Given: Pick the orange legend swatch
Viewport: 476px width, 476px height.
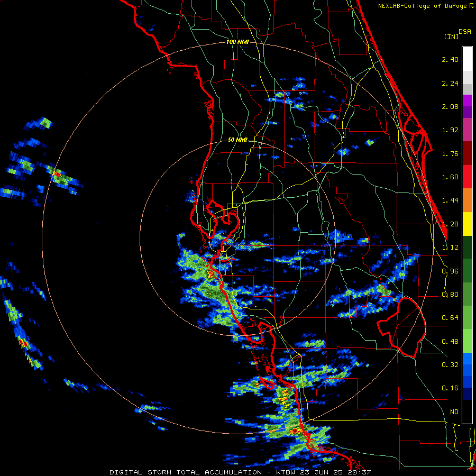Looking at the screenshot, I should coord(467,200).
